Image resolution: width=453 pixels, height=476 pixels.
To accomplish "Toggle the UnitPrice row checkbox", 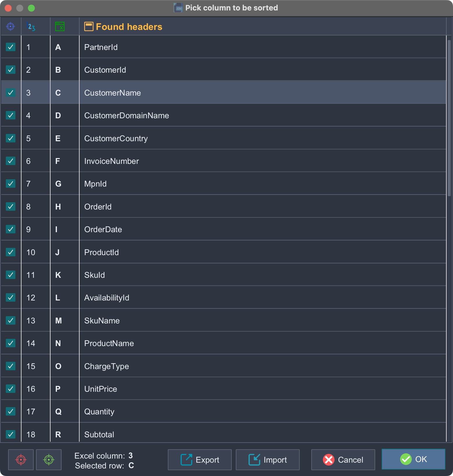I will pos(10,389).
